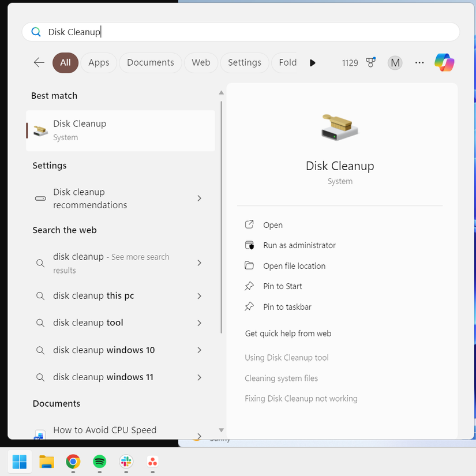
Task: Show more search filter categories
Action: [312, 62]
